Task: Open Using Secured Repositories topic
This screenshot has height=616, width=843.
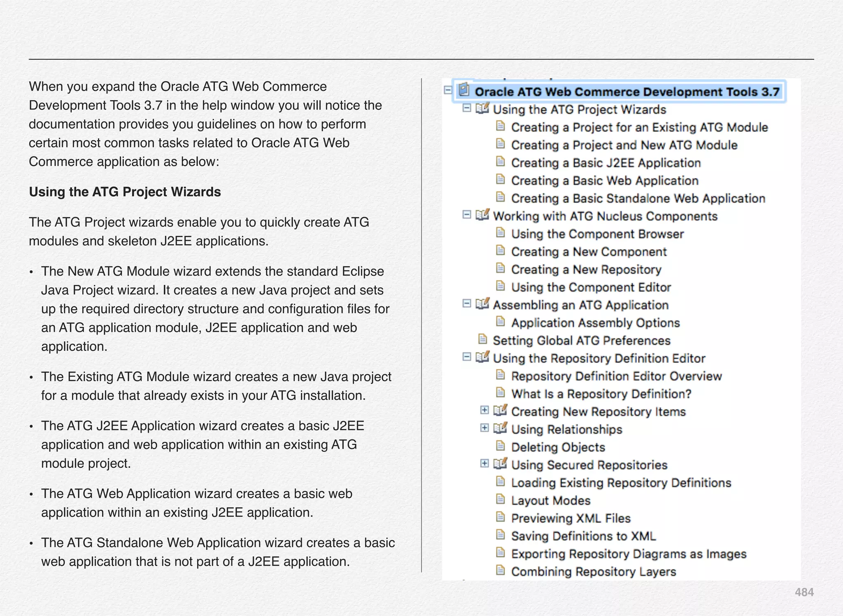Action: click(x=589, y=465)
